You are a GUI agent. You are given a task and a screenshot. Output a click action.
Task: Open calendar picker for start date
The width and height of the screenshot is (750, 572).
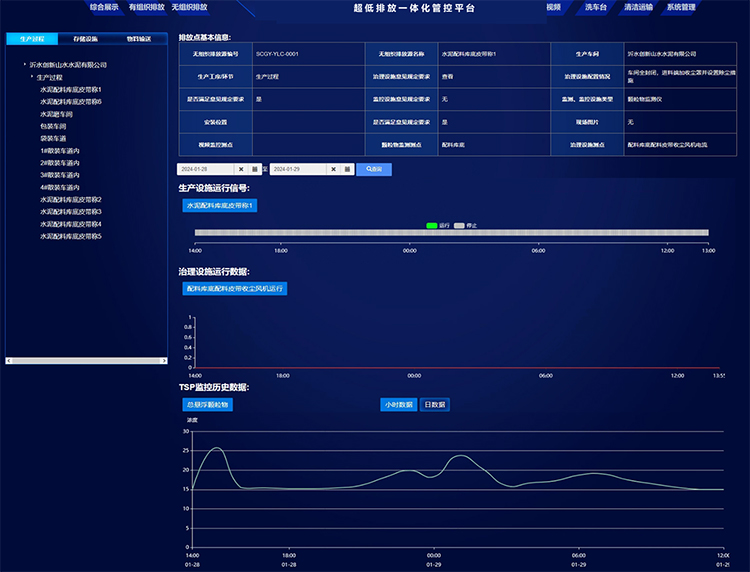(254, 169)
